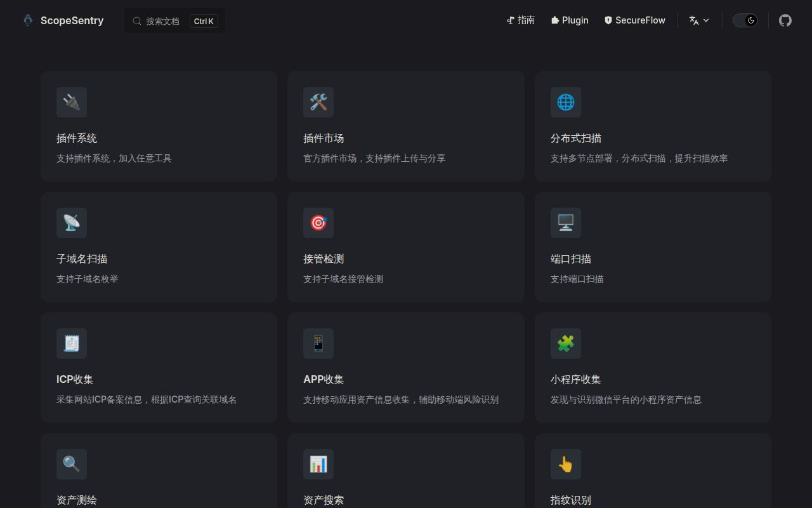Screen dimensions: 812x508
Task: Open the GitHub repository icon
Action: tap(785, 20)
